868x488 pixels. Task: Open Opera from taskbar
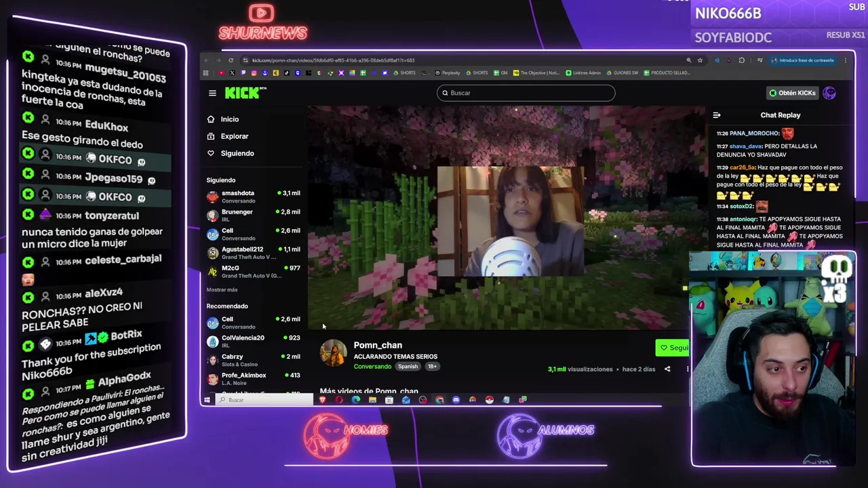click(339, 400)
